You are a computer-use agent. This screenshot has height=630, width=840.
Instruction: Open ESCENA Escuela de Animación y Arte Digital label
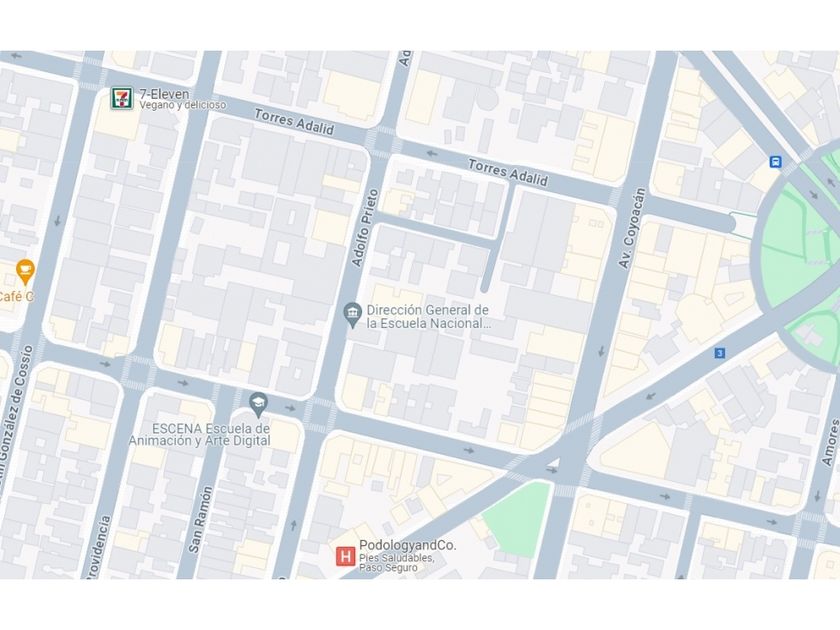pos(200,434)
